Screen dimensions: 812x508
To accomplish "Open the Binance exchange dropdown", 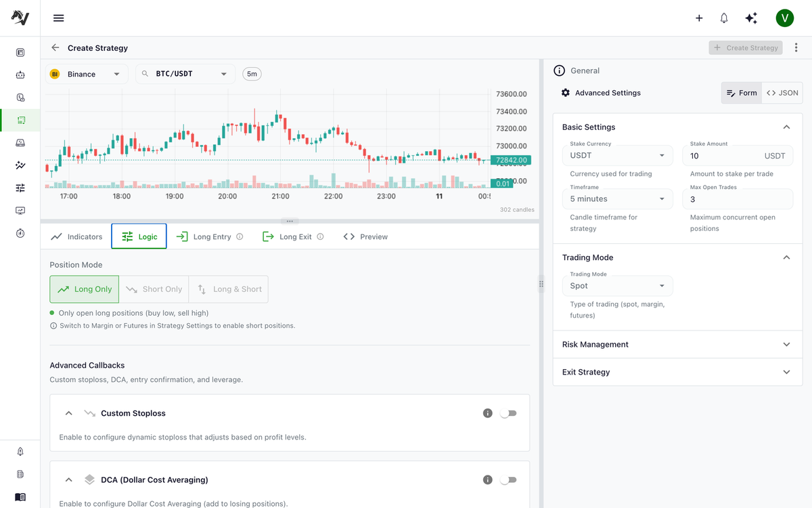I will [87, 74].
